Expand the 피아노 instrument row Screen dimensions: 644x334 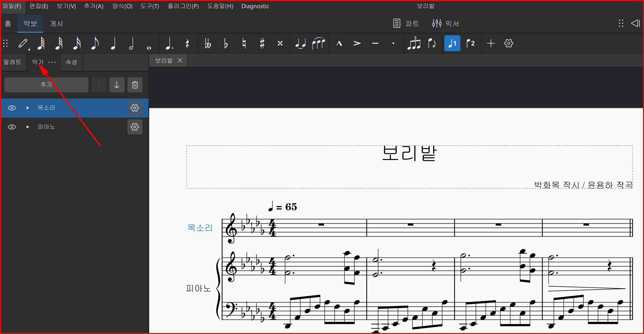(28, 127)
